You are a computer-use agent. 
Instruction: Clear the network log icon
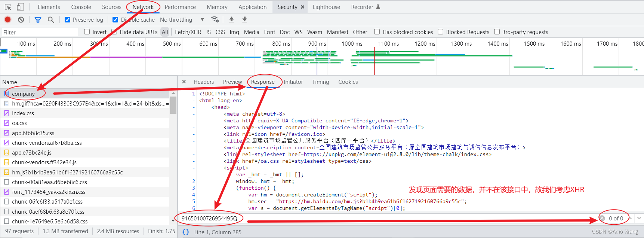[21, 19]
